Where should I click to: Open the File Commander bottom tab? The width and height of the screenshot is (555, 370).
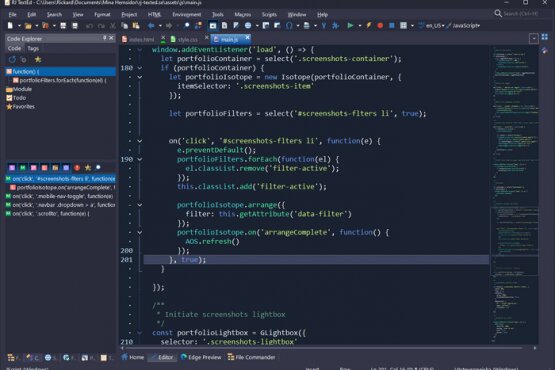[x=251, y=357]
